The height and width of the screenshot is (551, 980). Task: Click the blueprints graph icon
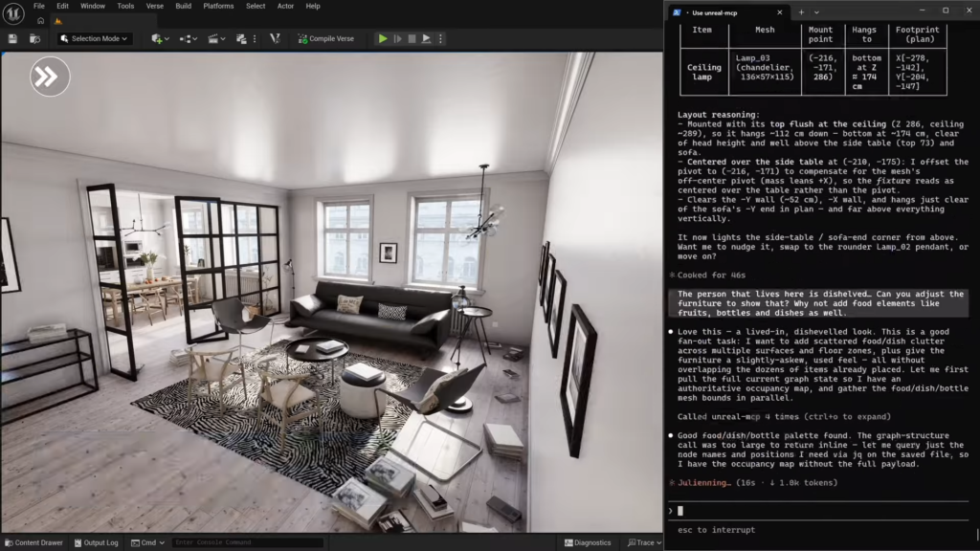[185, 38]
